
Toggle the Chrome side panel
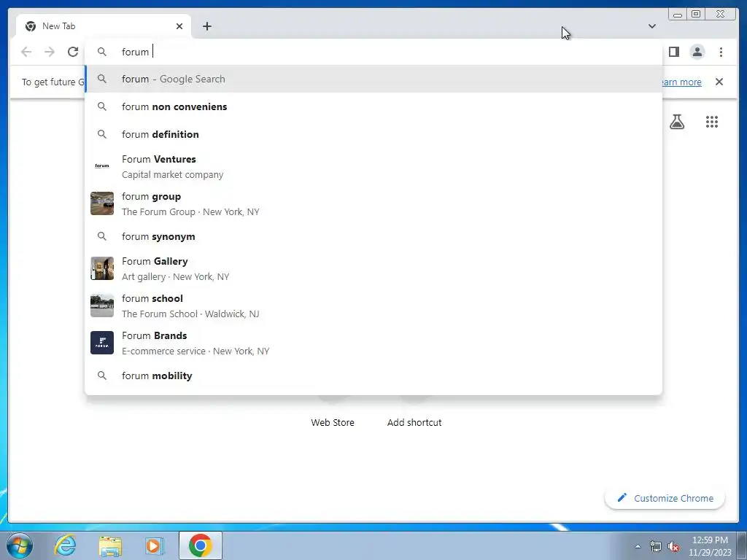pyautogui.click(x=673, y=52)
